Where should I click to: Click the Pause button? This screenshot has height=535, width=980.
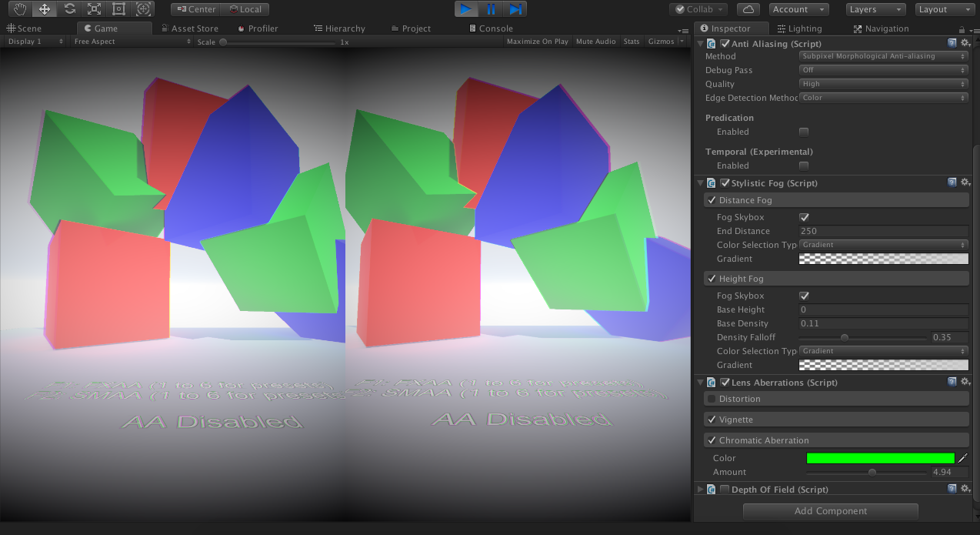[x=491, y=9]
